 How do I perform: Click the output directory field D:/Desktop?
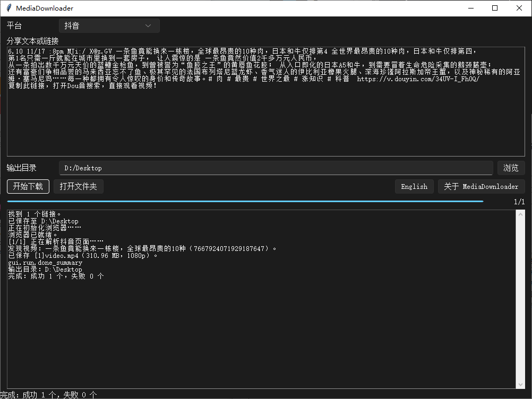point(276,168)
